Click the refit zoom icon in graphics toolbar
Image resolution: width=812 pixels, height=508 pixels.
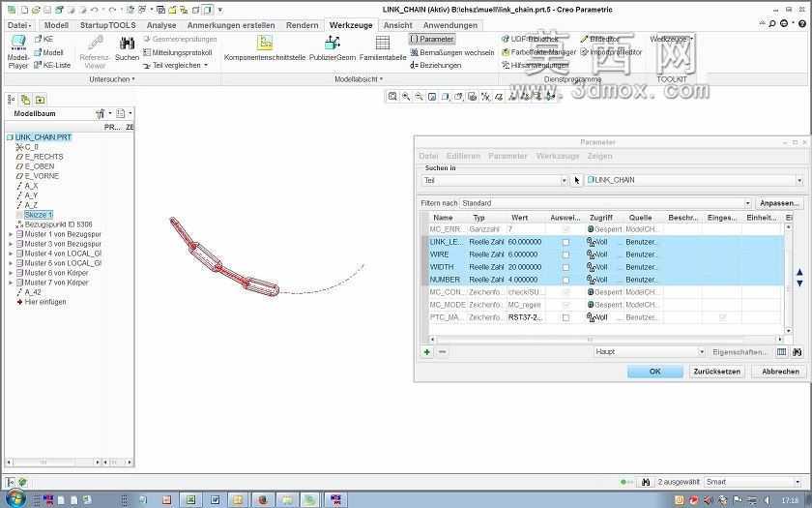tap(392, 97)
